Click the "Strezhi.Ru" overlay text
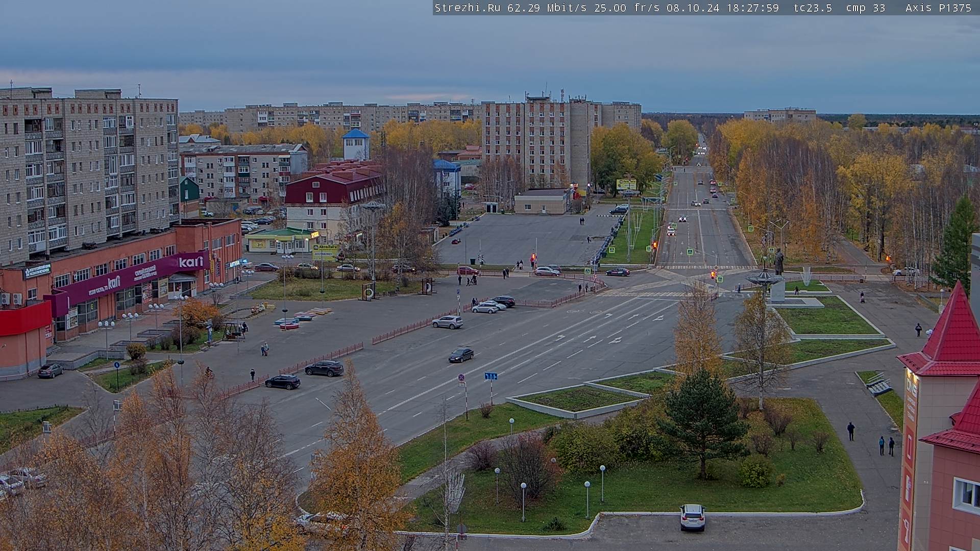The image size is (980, 551). [x=467, y=8]
